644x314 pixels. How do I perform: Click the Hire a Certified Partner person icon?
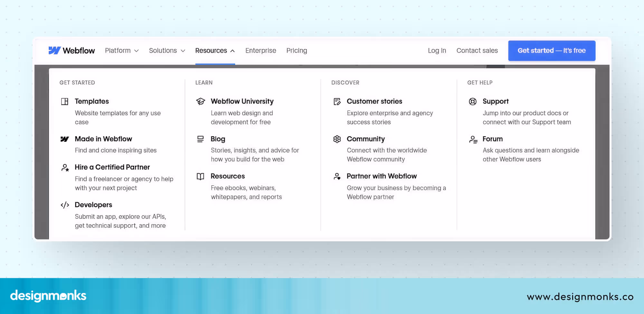(x=65, y=167)
